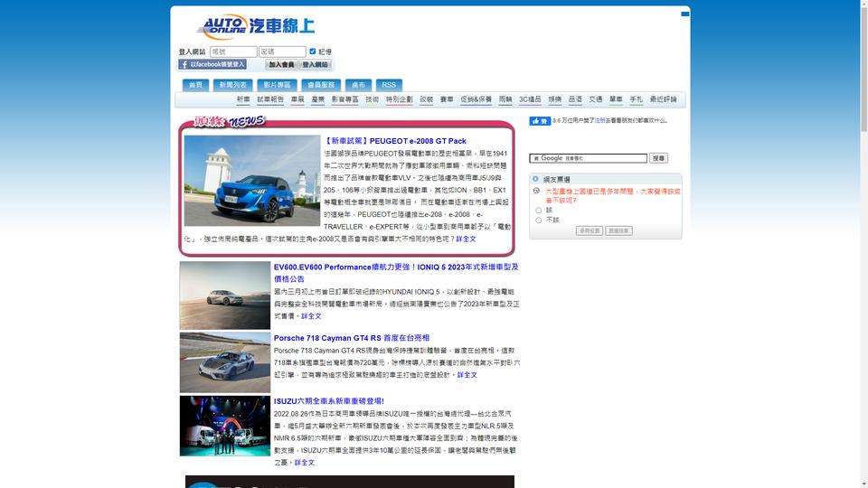
Task: Go to the 特別企劃 category
Action: pos(399,99)
